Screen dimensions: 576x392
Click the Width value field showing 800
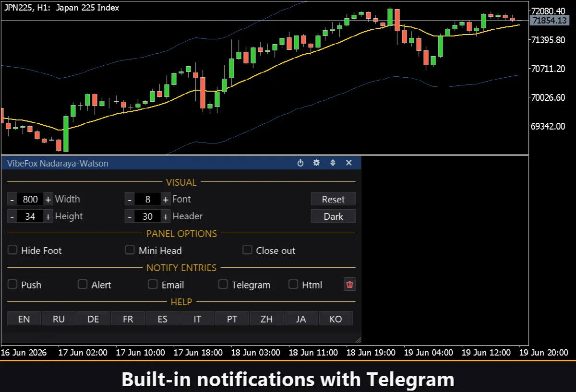coord(30,199)
